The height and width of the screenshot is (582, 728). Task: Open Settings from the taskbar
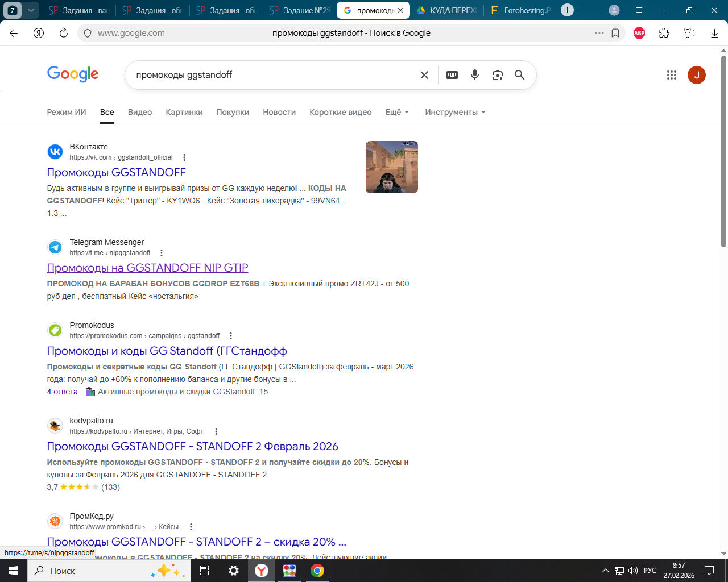[x=234, y=571]
